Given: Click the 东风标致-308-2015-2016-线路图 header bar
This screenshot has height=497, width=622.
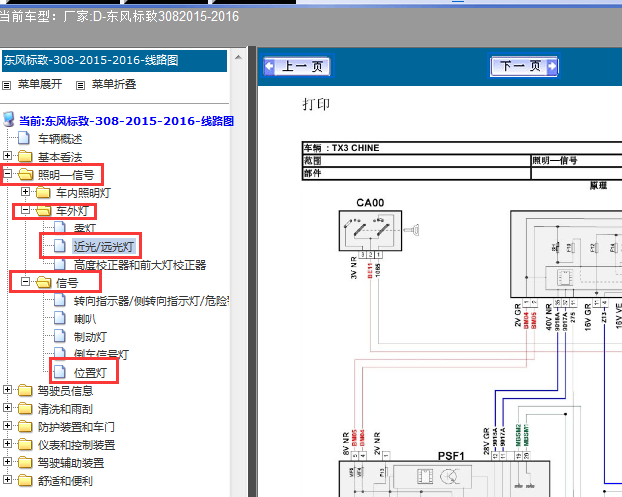Looking at the screenshot, I should (115, 61).
